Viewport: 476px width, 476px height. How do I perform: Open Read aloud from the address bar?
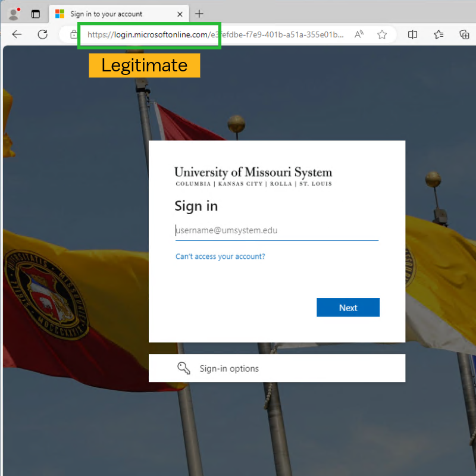(x=359, y=35)
